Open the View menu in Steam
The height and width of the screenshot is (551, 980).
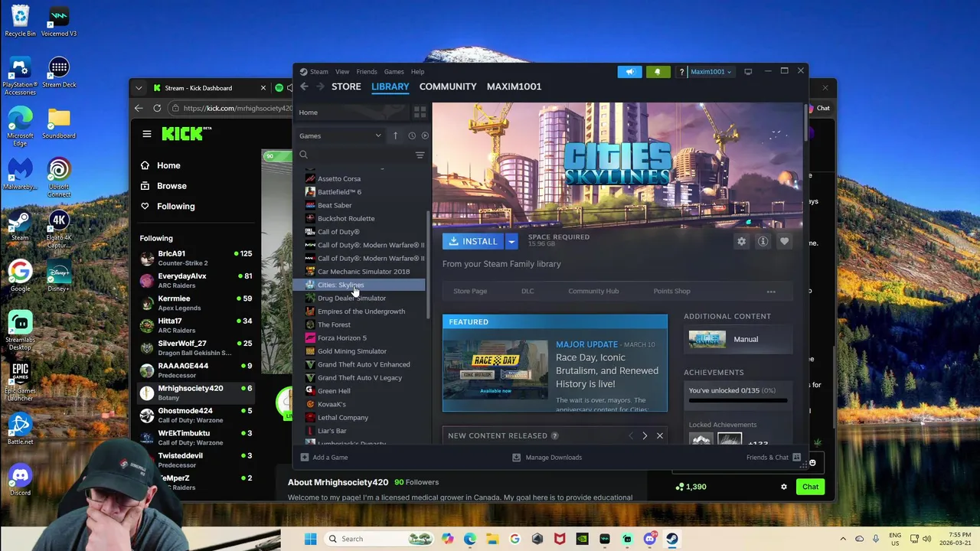pos(342,72)
